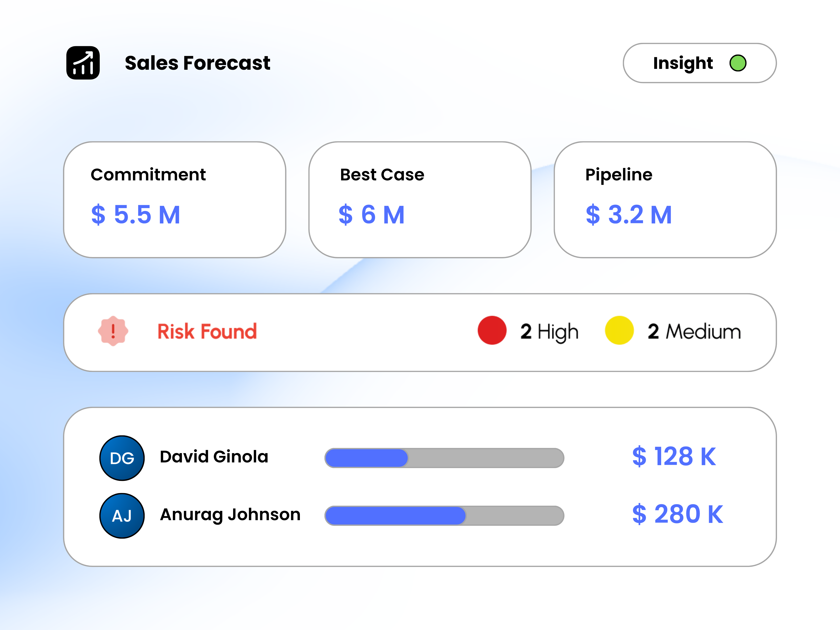The height and width of the screenshot is (630, 840).
Task: Click the red High risk indicator circle
Action: coord(492,330)
